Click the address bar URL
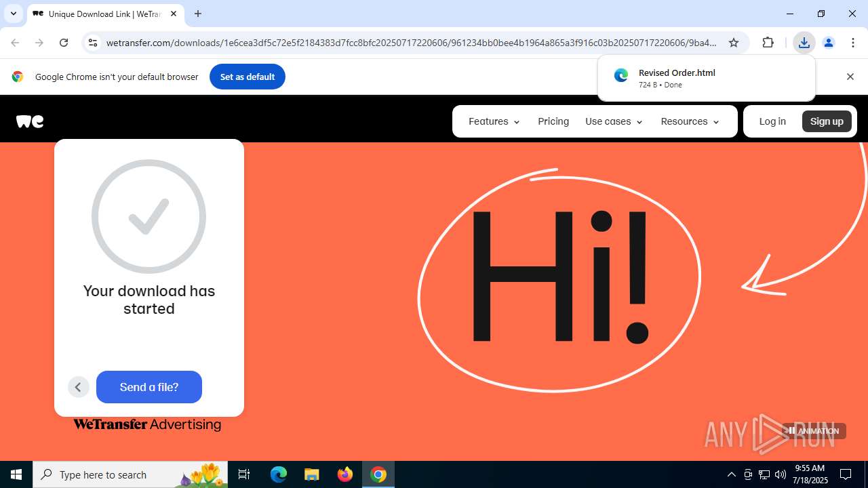This screenshot has width=868, height=488. (411, 43)
